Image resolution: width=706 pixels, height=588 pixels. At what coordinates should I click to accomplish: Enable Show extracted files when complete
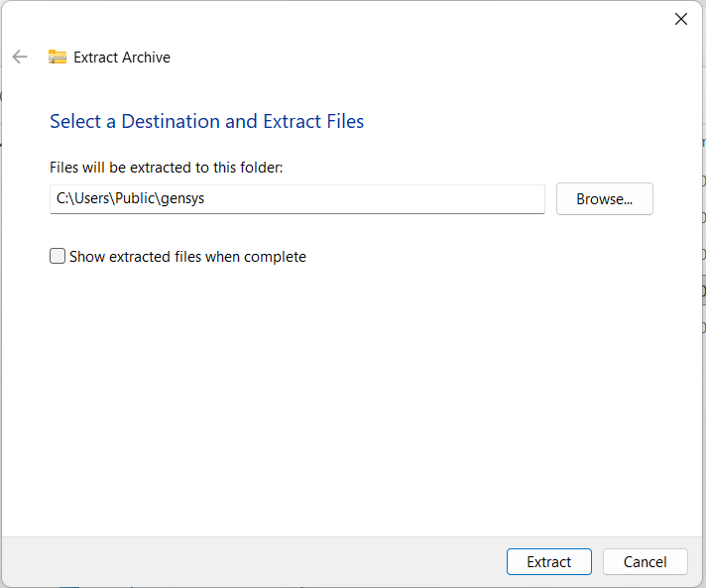click(x=58, y=256)
